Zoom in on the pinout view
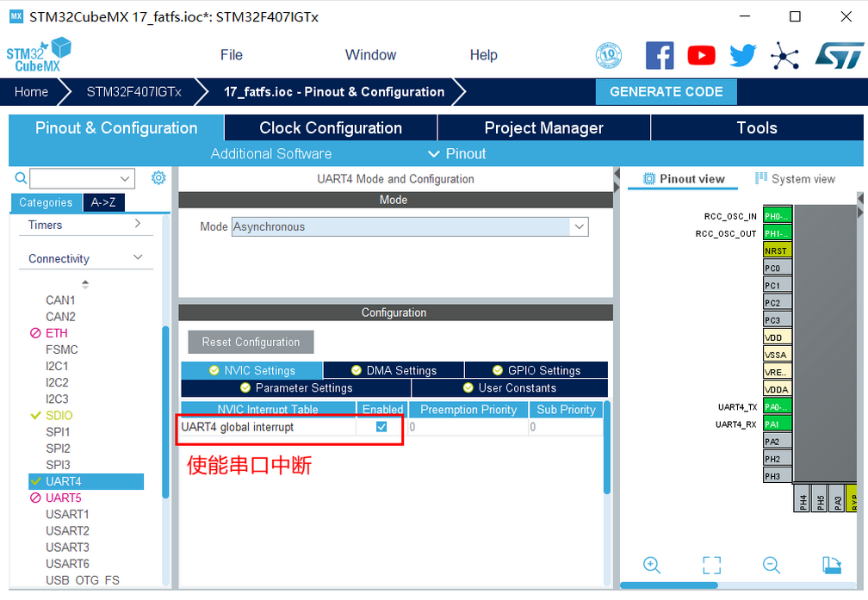Viewport: 868px width, 600px height. (652, 565)
